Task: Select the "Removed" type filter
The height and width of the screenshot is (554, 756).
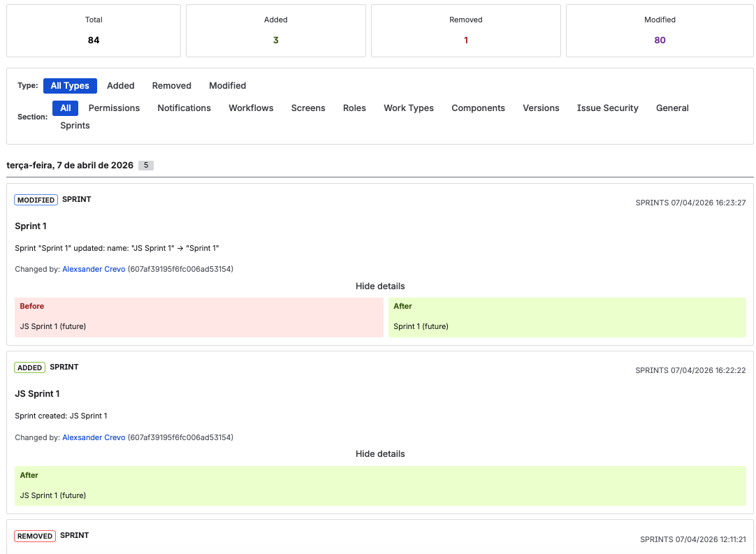Action: click(x=171, y=85)
